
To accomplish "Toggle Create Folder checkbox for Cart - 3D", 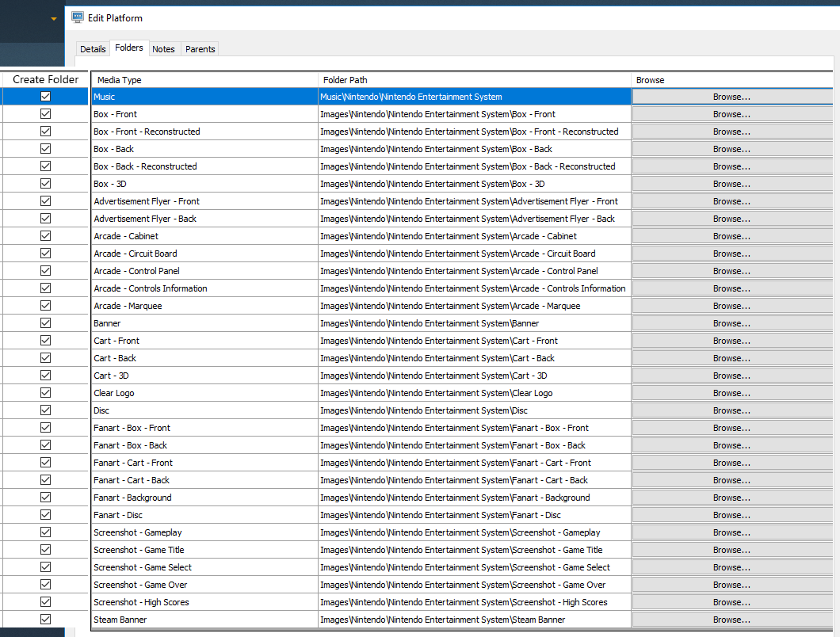I will (45, 376).
